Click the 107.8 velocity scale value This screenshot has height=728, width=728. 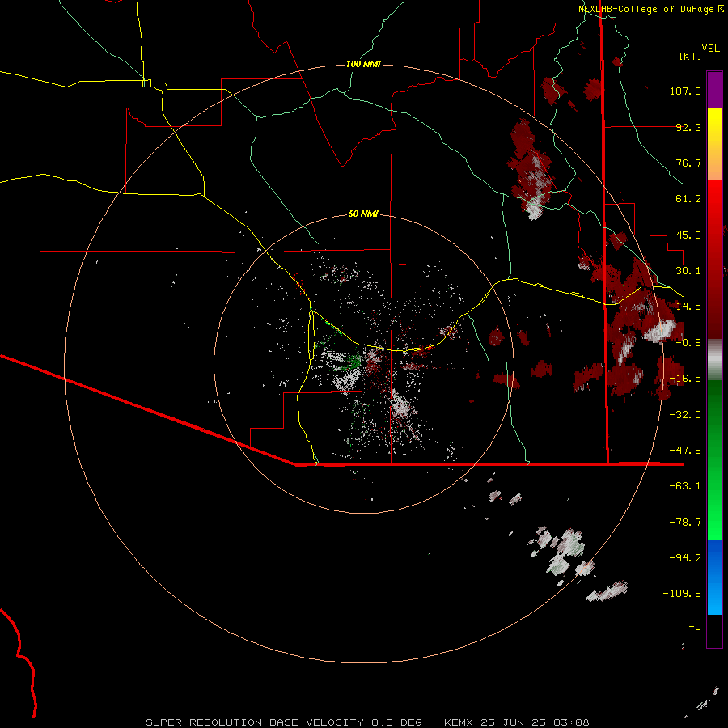point(685,91)
